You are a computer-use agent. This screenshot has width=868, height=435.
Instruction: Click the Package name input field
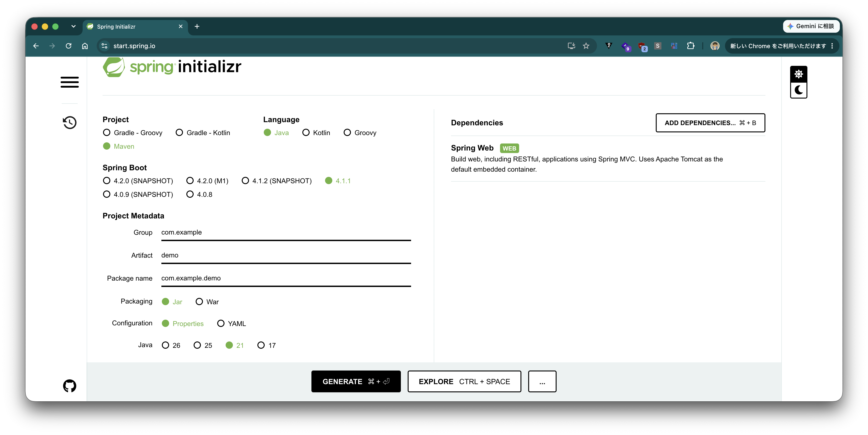point(286,279)
